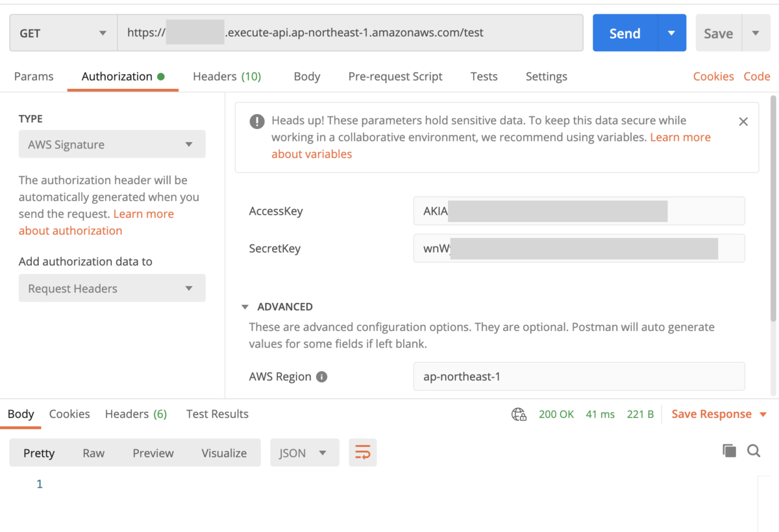Copy response with the copy icon
779x532 pixels.
pos(729,451)
